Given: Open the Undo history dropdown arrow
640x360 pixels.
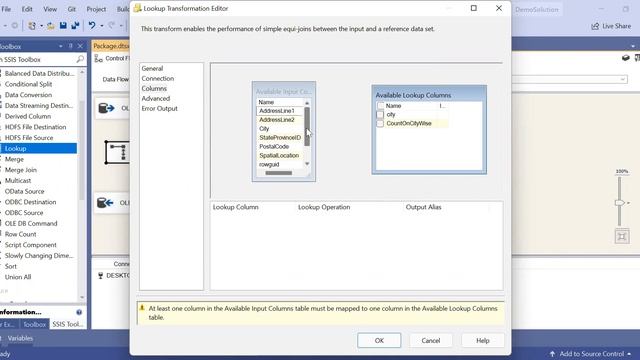Looking at the screenshot, I should [101, 26].
